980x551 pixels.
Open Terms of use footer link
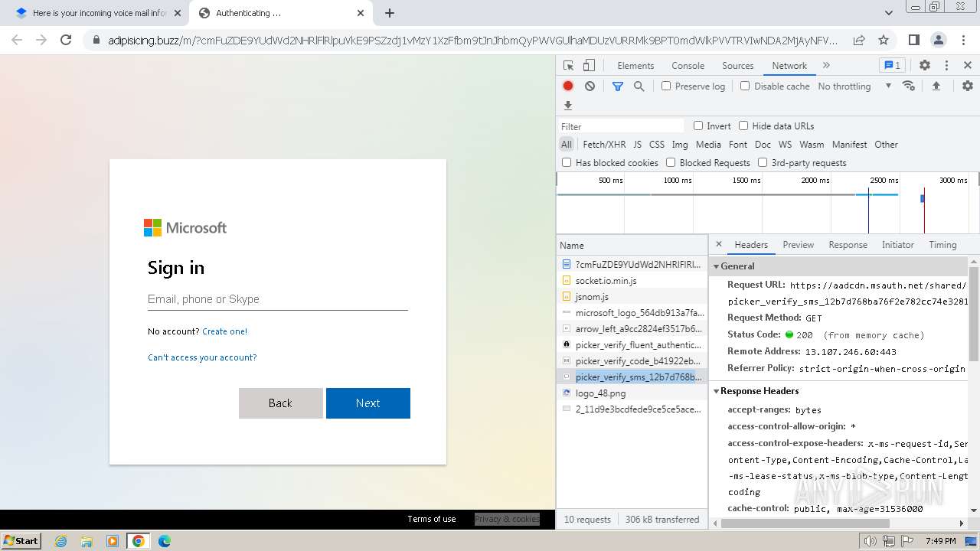click(431, 519)
